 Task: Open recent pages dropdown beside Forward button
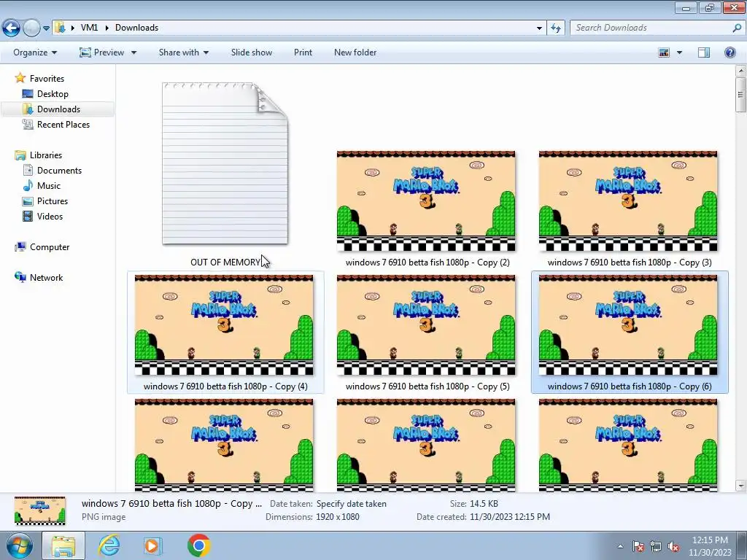(x=46, y=28)
